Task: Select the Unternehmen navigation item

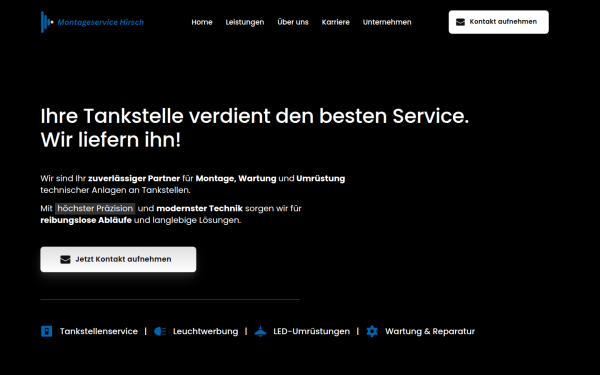Action: (387, 22)
